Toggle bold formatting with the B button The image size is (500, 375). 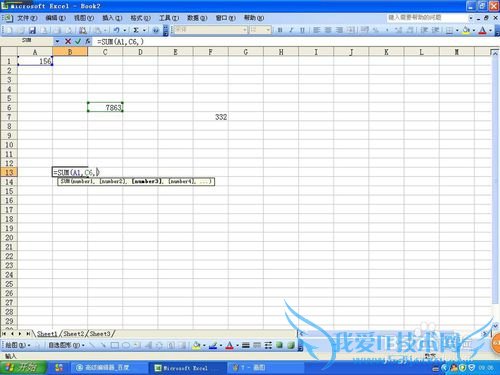[280, 30]
